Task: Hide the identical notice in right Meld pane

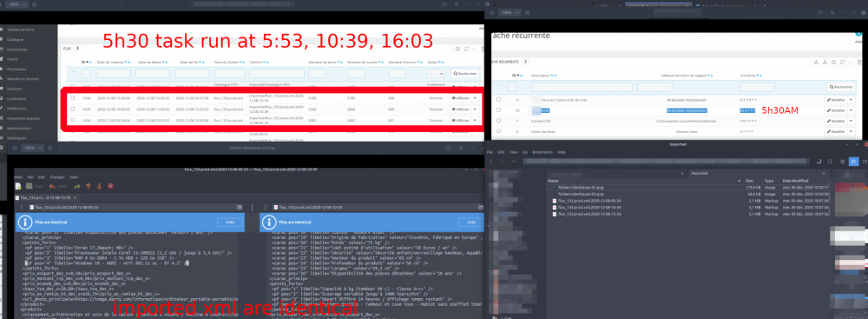Action: [471, 223]
